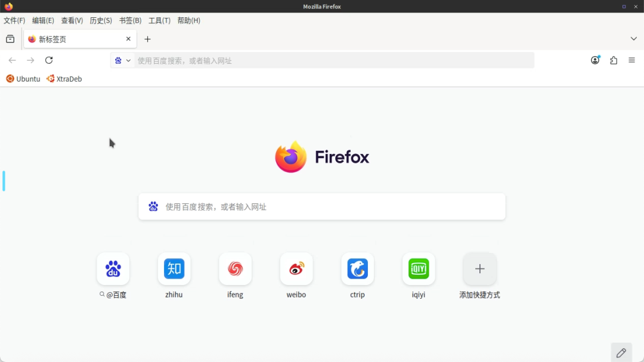
Task: Click the Firefox logo on the page
Action: pos(322,157)
